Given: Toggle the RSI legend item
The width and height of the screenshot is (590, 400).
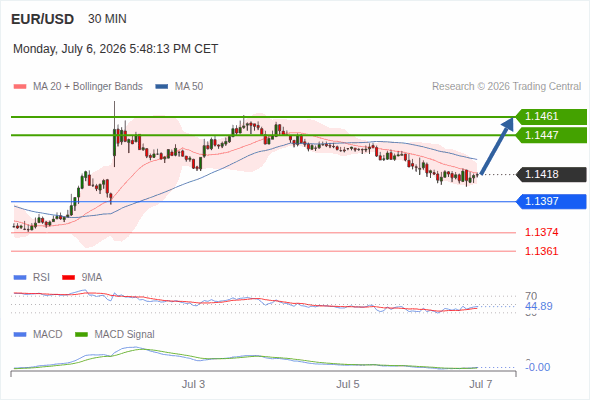Looking at the screenshot, I should 32,277.
